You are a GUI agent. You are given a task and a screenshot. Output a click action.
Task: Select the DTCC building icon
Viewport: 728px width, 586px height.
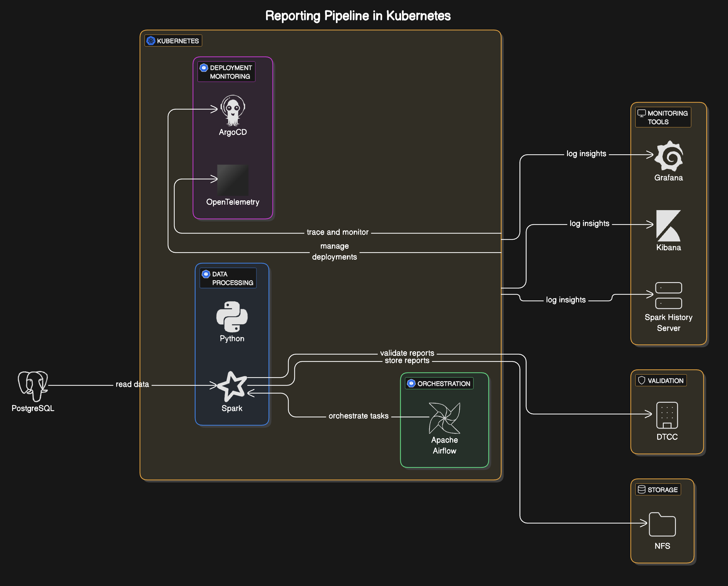click(x=667, y=415)
